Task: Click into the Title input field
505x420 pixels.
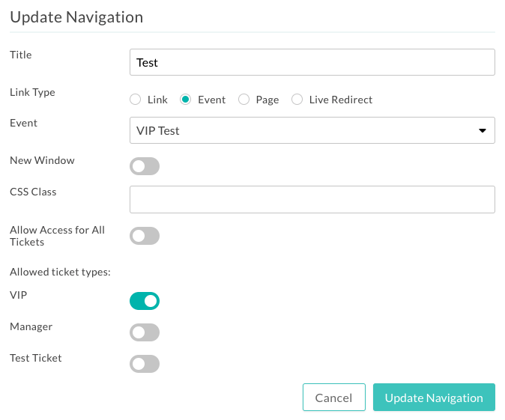Action: (312, 62)
